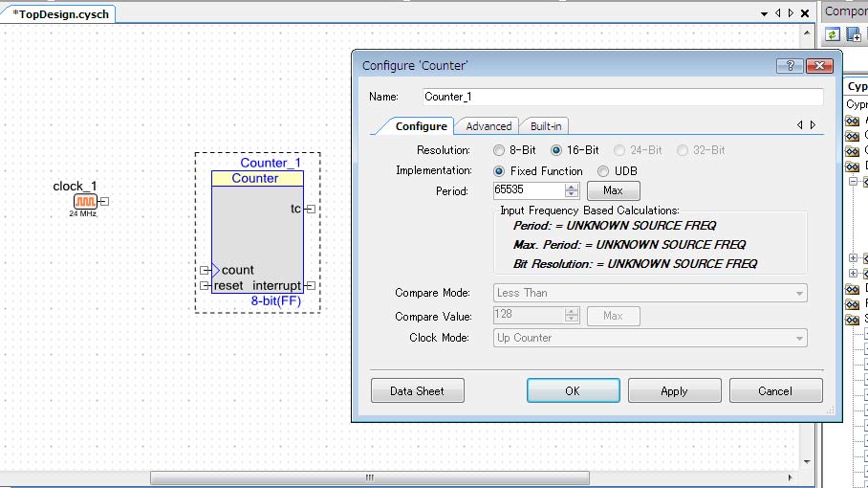Click the schematic vertical scroll down arrow
The width and height of the screenshot is (868, 488).
807,461
